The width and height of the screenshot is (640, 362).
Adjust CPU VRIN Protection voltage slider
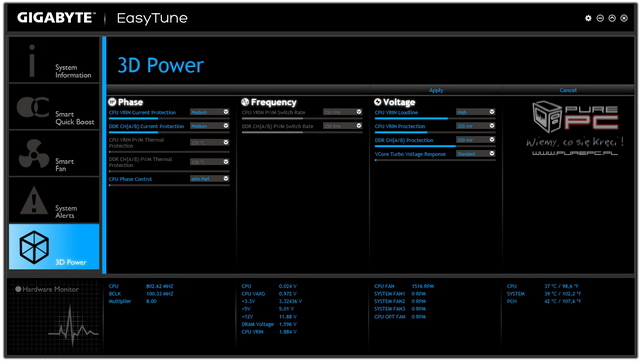coord(435,132)
